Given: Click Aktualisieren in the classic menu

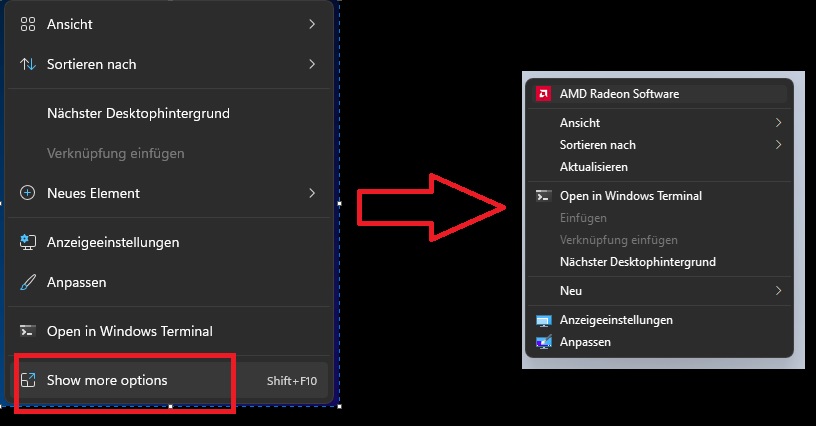Looking at the screenshot, I should coord(659,167).
